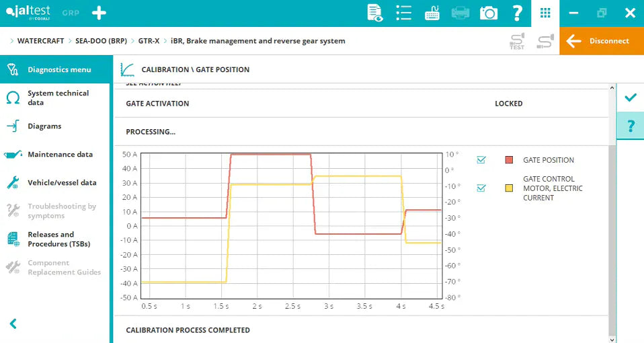Image resolution: width=644 pixels, height=343 pixels.
Task: Click the first breadcrumb chevron
Action: pos(11,41)
